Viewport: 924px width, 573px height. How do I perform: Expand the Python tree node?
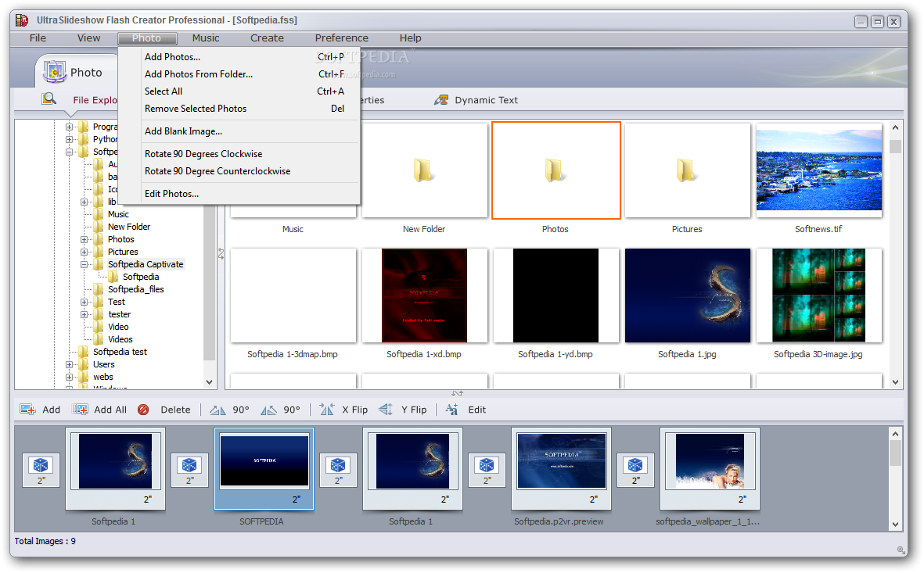point(69,140)
